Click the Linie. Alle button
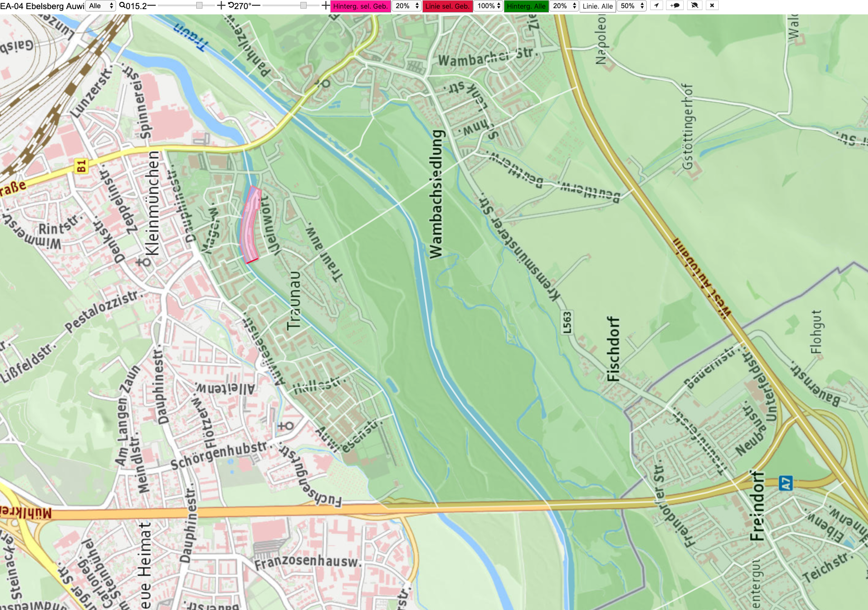This screenshot has height=610, width=868. (x=597, y=6)
